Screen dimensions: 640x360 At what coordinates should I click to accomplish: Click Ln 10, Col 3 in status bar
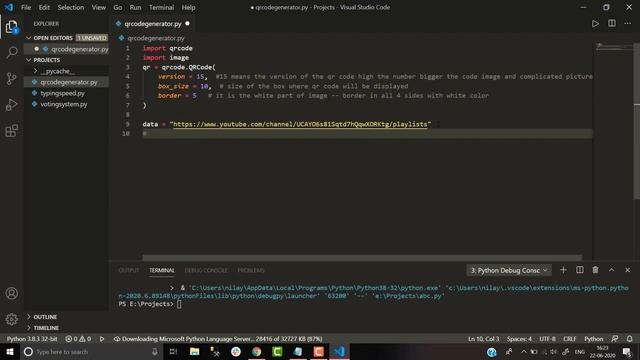coord(483,339)
